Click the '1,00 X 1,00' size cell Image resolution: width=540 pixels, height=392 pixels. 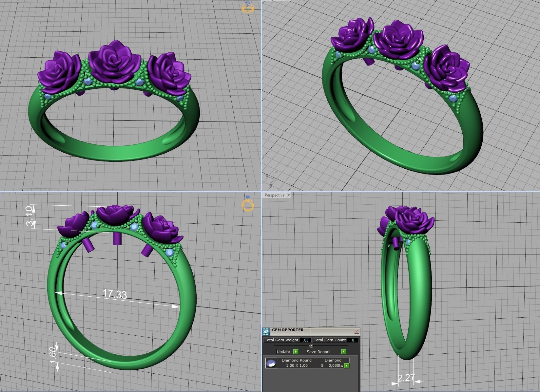point(297,365)
